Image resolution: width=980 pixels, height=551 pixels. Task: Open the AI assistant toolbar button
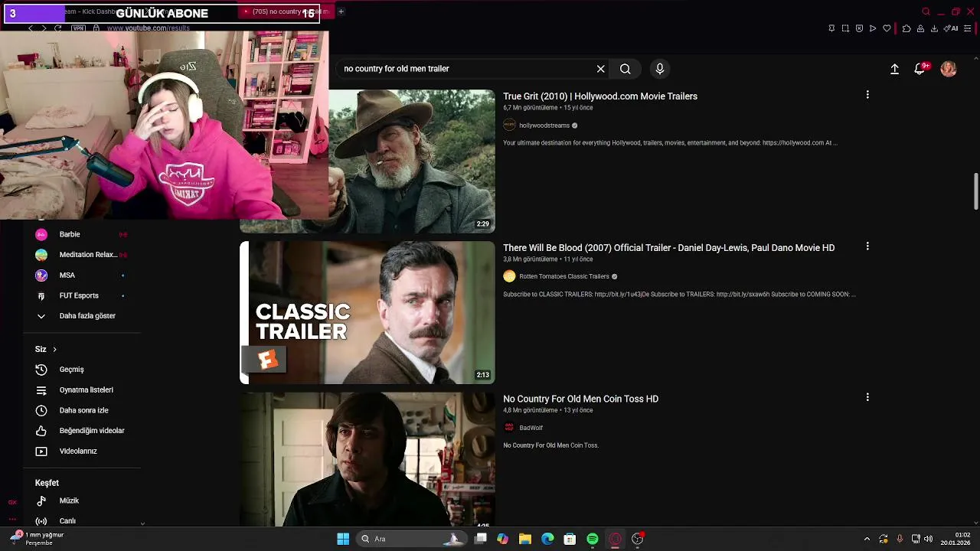pos(952,28)
